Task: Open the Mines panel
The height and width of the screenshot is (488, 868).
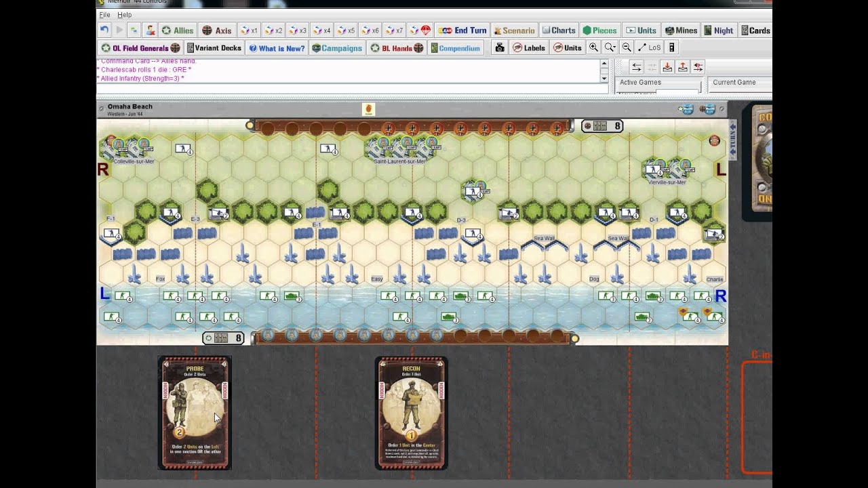Action: [x=682, y=30]
